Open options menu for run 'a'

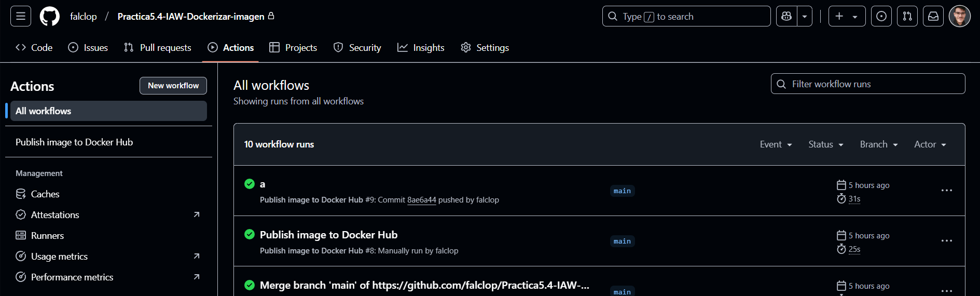pos(946,191)
